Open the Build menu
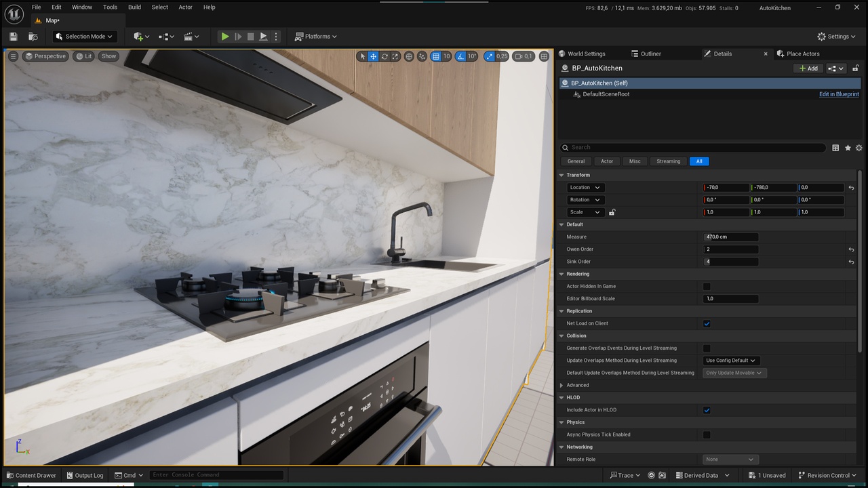Screen dimensions: 868x488 tap(134, 7)
